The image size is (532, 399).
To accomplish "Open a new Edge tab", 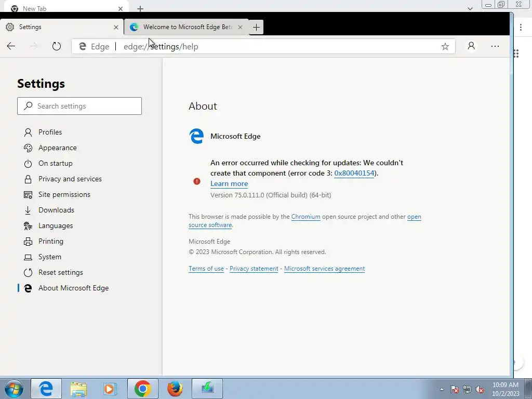I will point(257,27).
